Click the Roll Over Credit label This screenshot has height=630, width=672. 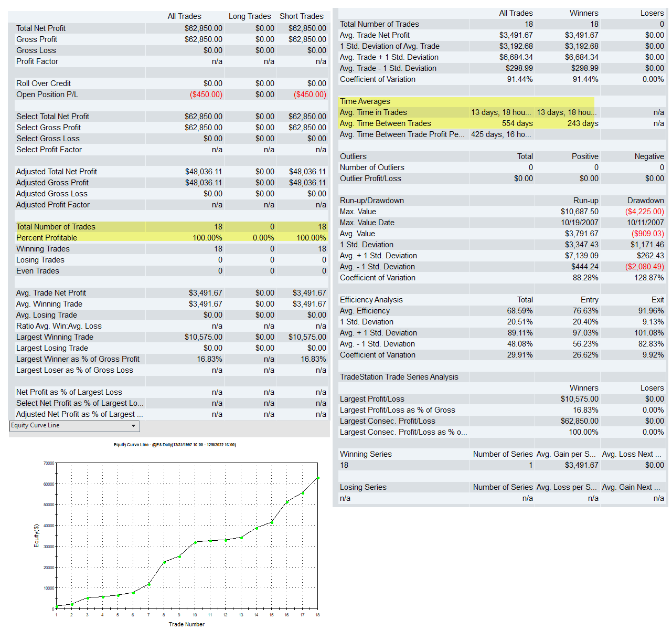44,83
